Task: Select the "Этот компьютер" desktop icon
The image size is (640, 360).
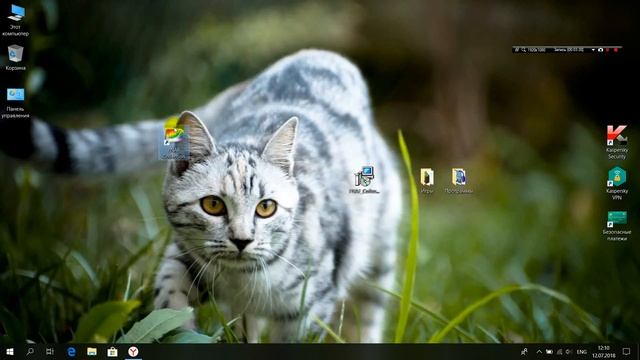Action: 16,20
